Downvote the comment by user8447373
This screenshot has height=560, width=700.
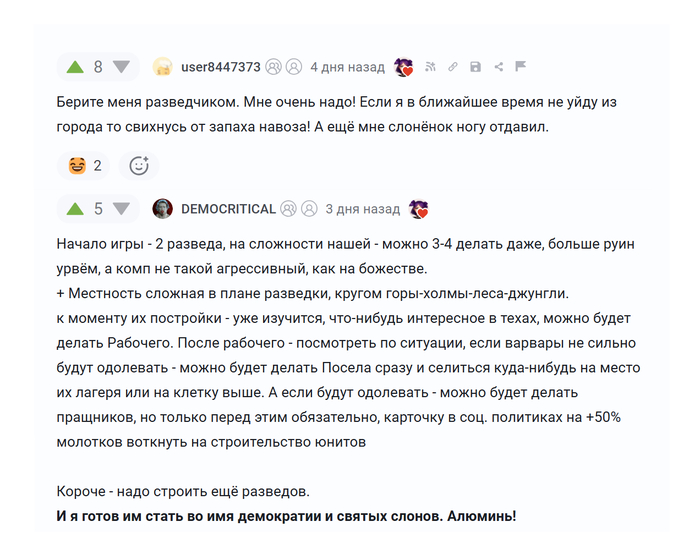click(121, 67)
